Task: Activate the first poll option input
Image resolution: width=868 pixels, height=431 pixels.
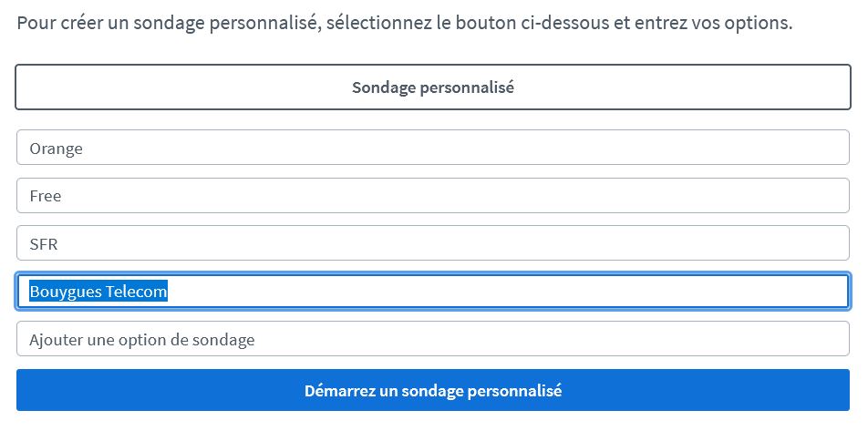Action: (x=433, y=148)
